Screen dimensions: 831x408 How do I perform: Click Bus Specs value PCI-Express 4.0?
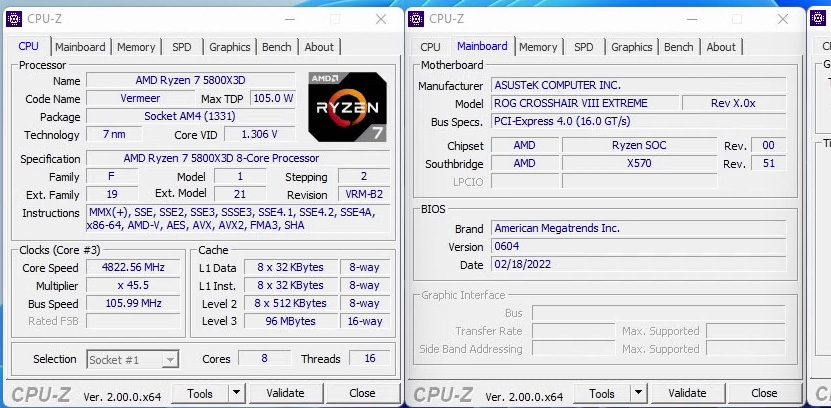click(639, 121)
